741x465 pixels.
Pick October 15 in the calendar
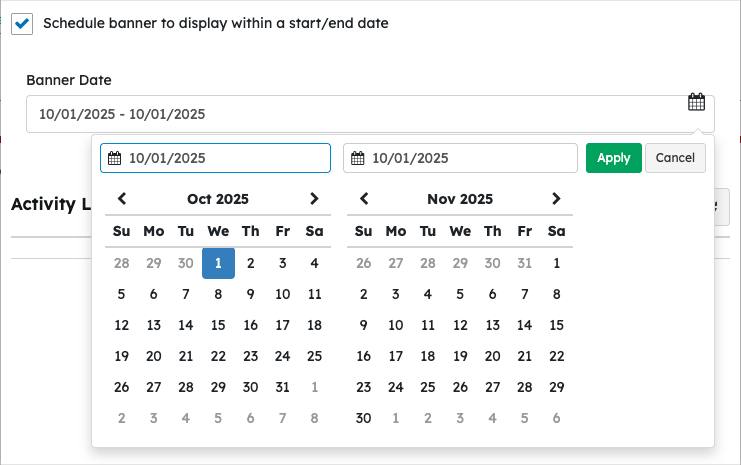click(x=218, y=325)
